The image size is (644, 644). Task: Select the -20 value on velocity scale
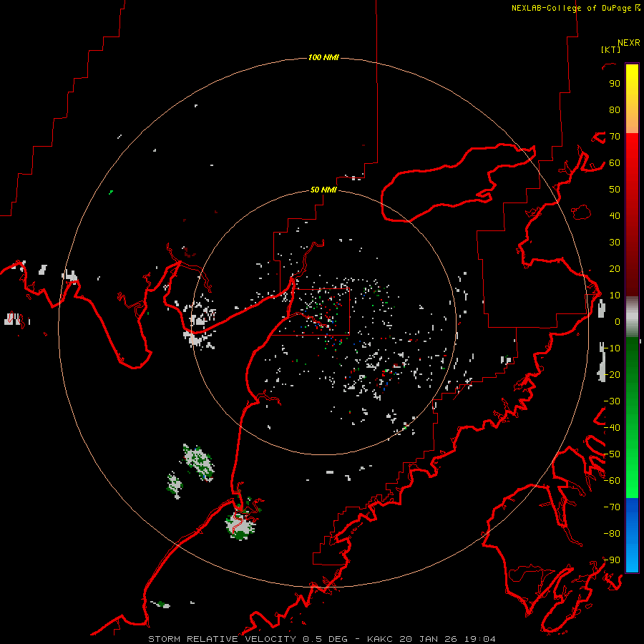tap(613, 375)
